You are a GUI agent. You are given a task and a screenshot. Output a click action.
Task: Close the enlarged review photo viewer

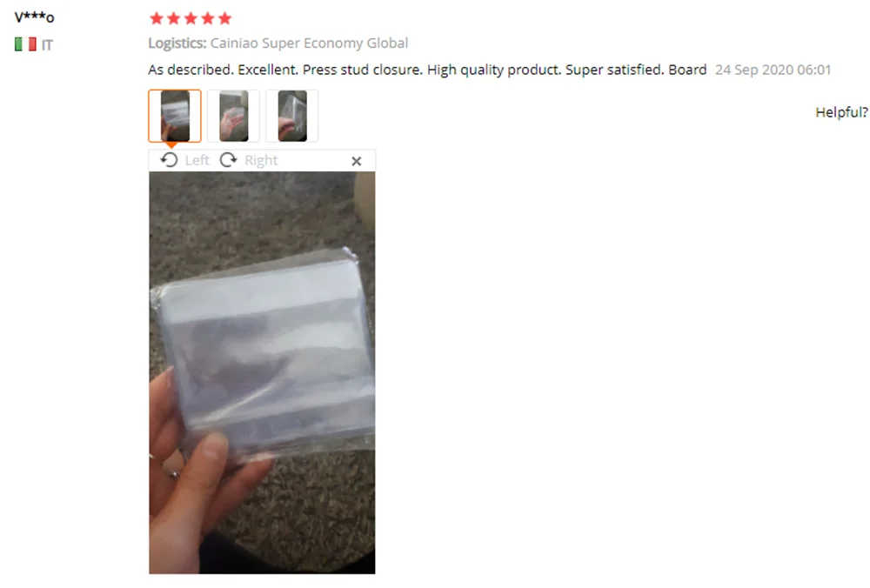356,161
